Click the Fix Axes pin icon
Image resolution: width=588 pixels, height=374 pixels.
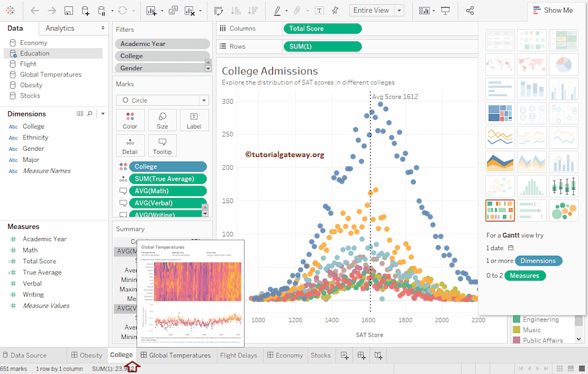pyautogui.click(x=335, y=11)
